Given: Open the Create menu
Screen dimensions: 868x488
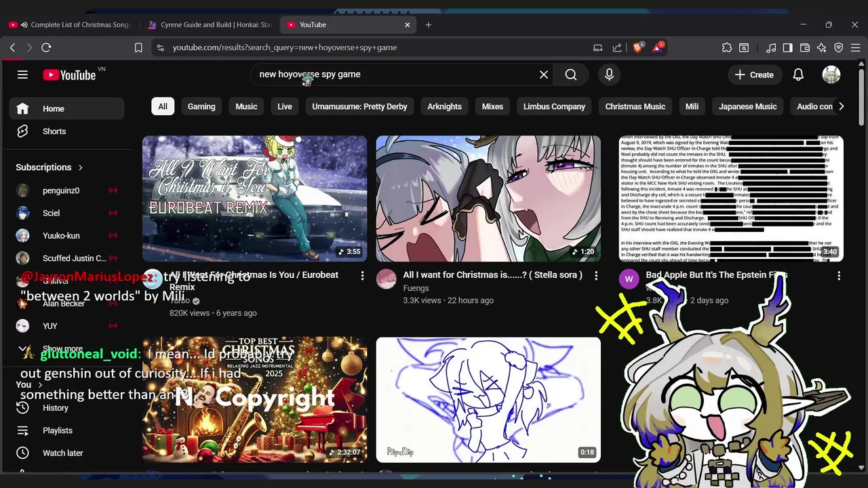Looking at the screenshot, I should coord(754,75).
